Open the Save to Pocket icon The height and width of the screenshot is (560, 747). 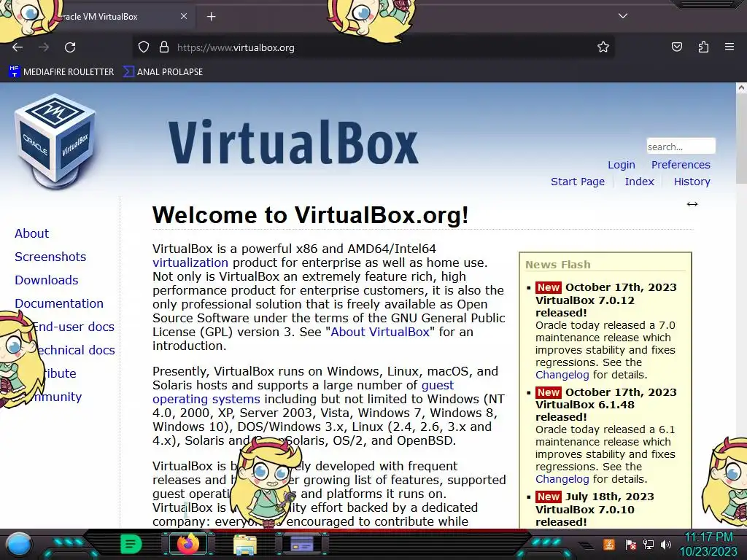(x=676, y=47)
